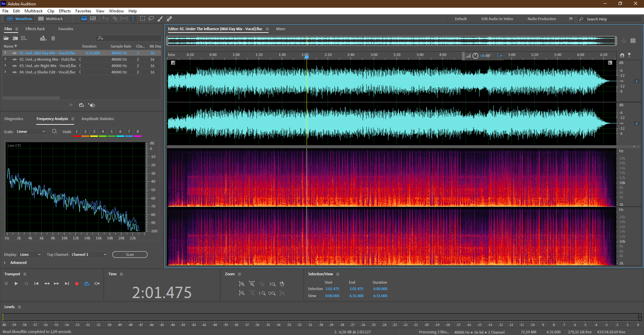The width and height of the screenshot is (644, 335).
Task: Click Fast Forward in Transport
Action: coord(56,284)
